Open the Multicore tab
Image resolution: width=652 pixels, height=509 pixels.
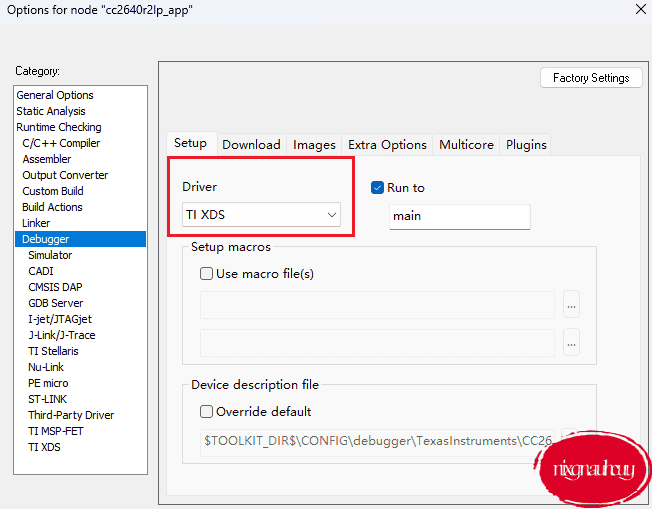[466, 144]
